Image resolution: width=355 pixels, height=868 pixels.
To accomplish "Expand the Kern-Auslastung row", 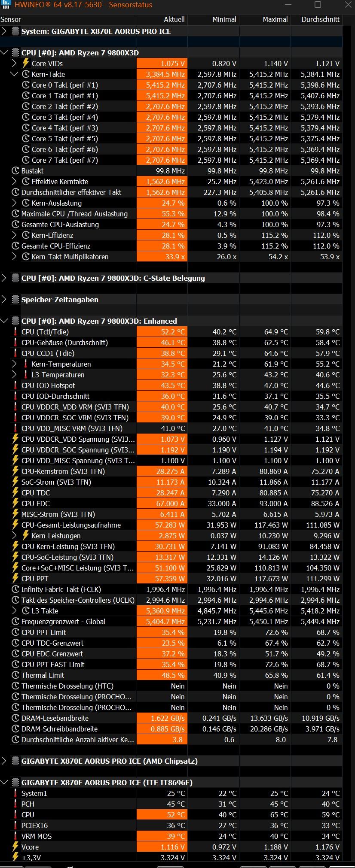I will point(14,203).
